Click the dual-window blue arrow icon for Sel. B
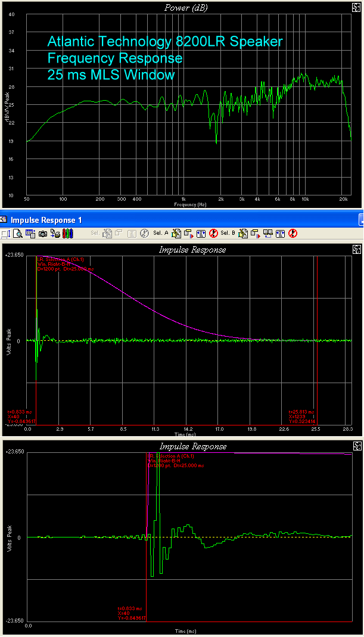Viewport: 364px width, 637px height. [x=268, y=234]
